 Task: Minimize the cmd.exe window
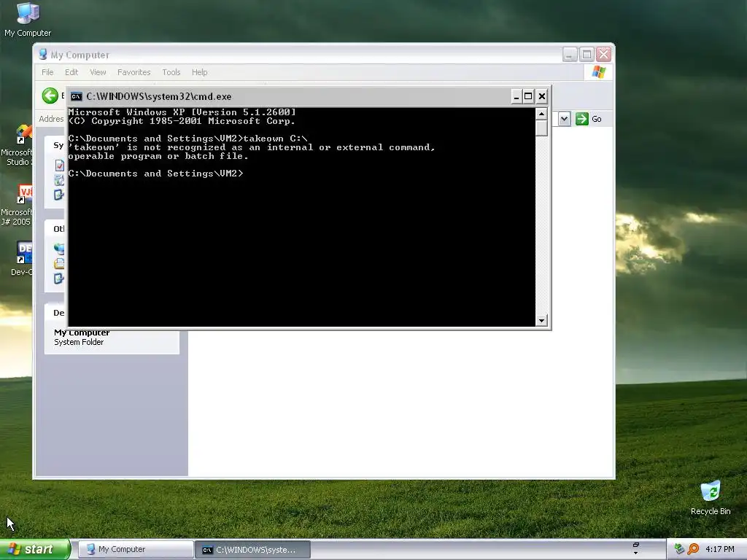516,97
